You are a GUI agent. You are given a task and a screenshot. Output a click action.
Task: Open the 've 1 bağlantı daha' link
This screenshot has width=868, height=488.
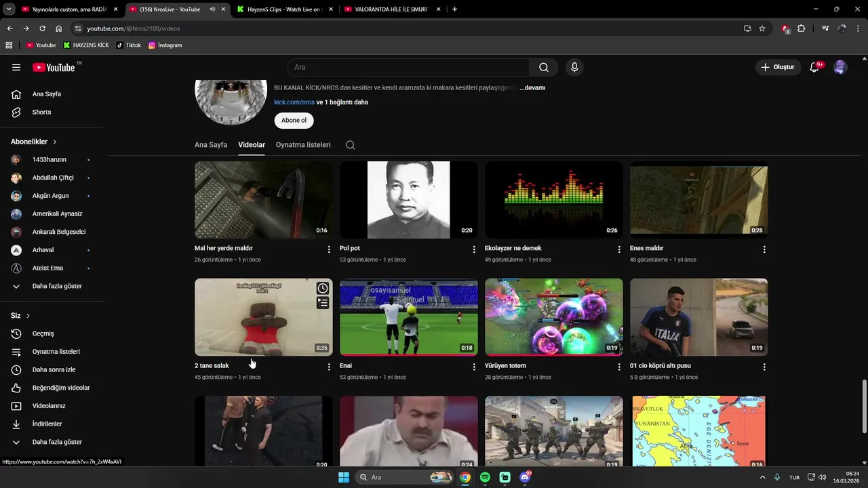[342, 102]
